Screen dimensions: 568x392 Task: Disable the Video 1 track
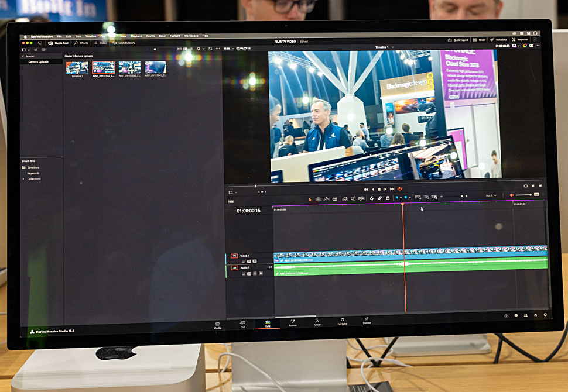pos(255,261)
